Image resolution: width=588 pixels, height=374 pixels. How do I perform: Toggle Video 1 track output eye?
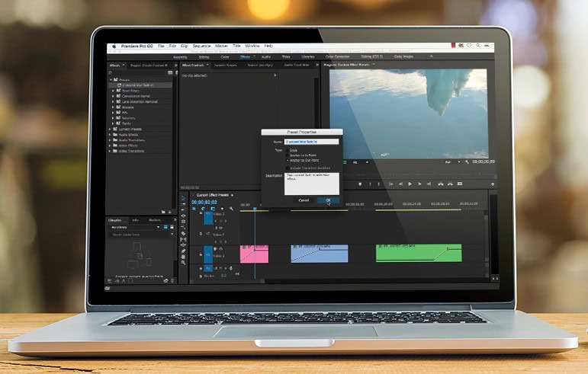tap(221, 248)
